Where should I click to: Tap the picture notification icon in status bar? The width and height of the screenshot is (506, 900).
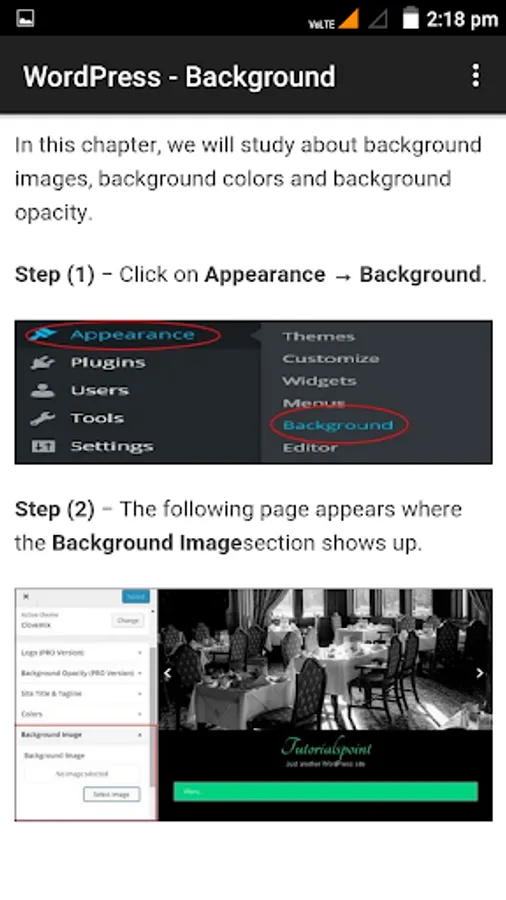pos(25,18)
